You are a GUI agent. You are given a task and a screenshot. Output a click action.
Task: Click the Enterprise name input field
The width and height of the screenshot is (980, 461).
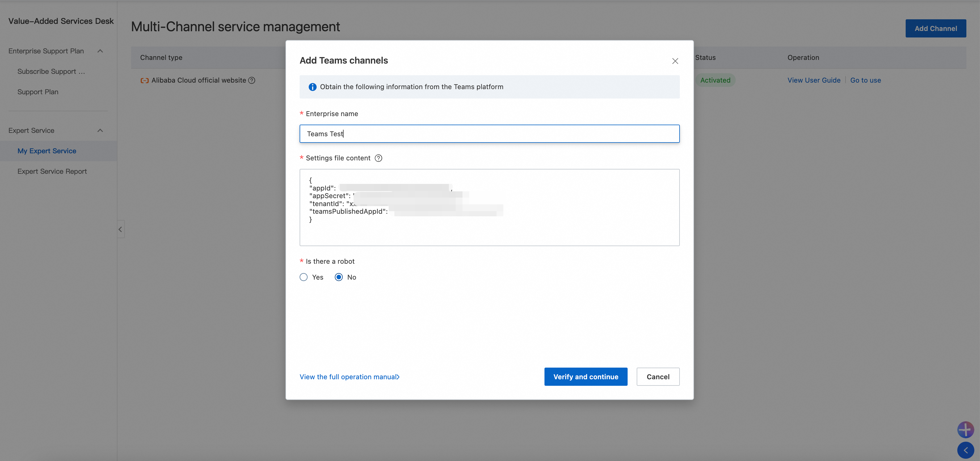(x=489, y=134)
